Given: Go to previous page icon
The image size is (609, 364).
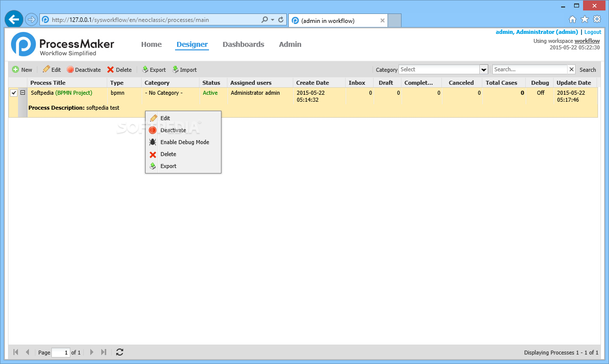Looking at the screenshot, I should click(27, 352).
